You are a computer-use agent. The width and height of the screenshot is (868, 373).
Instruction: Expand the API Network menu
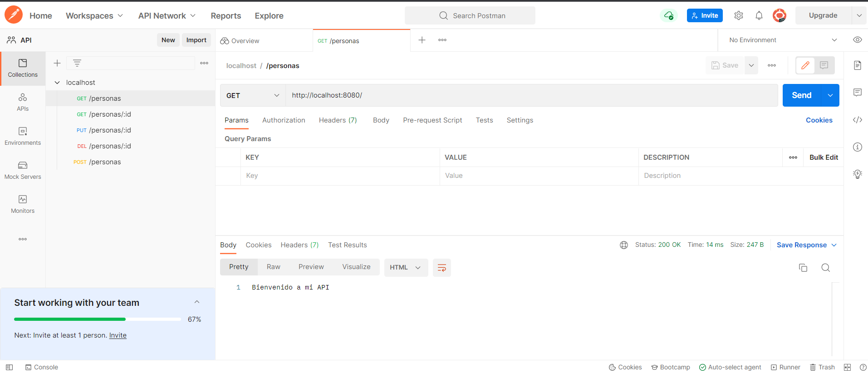pos(167,15)
